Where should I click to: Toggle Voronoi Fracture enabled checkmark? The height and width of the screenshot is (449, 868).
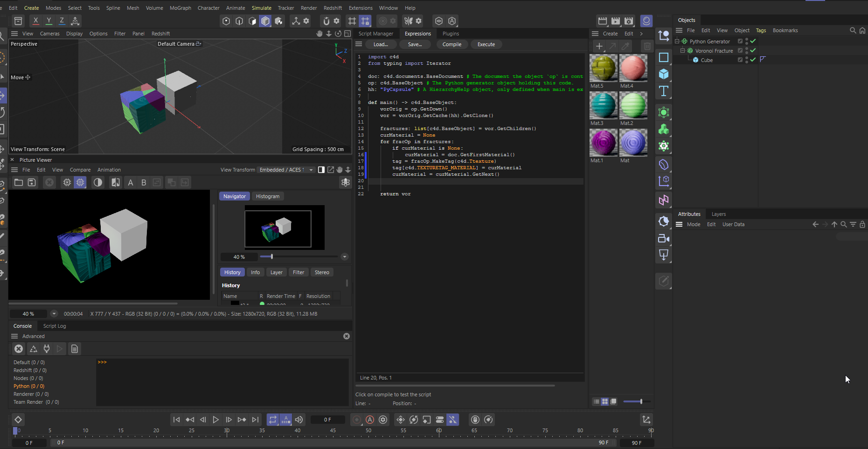pos(753,50)
